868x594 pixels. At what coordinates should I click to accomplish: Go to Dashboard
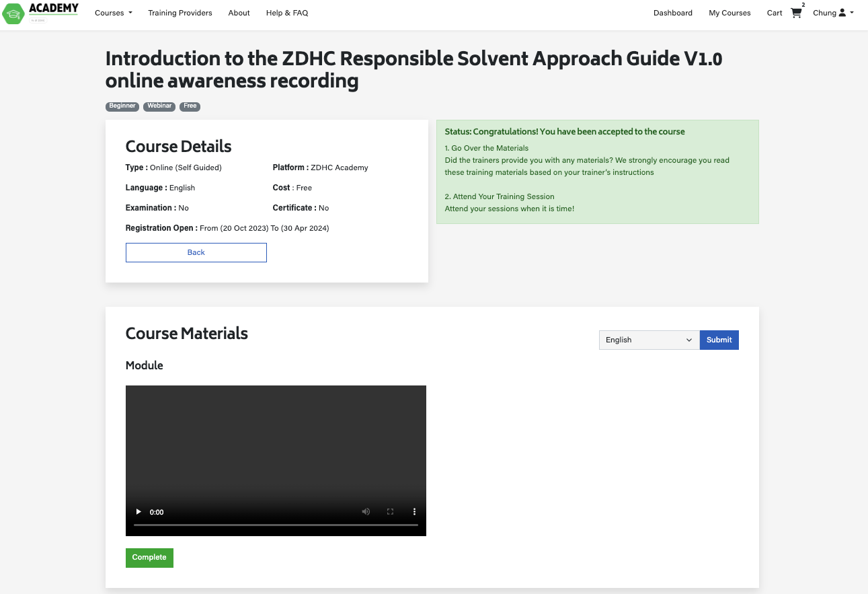coord(673,13)
